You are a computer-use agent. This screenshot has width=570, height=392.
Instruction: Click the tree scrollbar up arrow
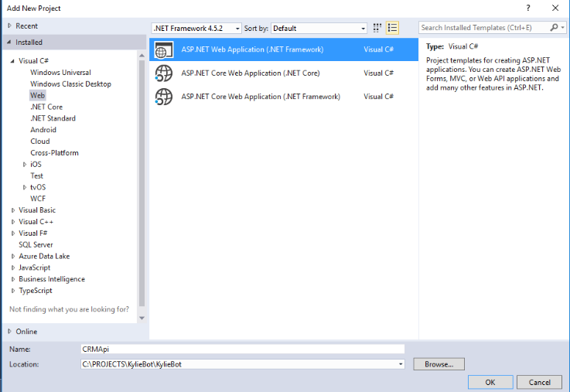[142, 56]
